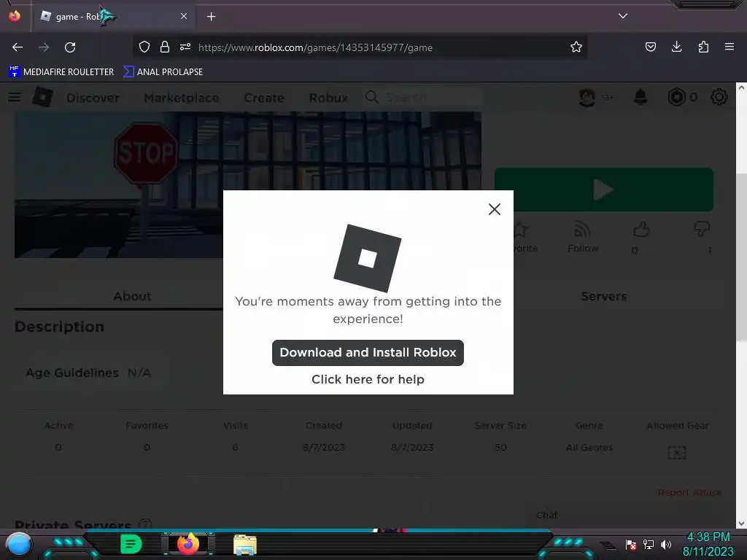
Task: Reload the current page
Action: pyautogui.click(x=70, y=47)
